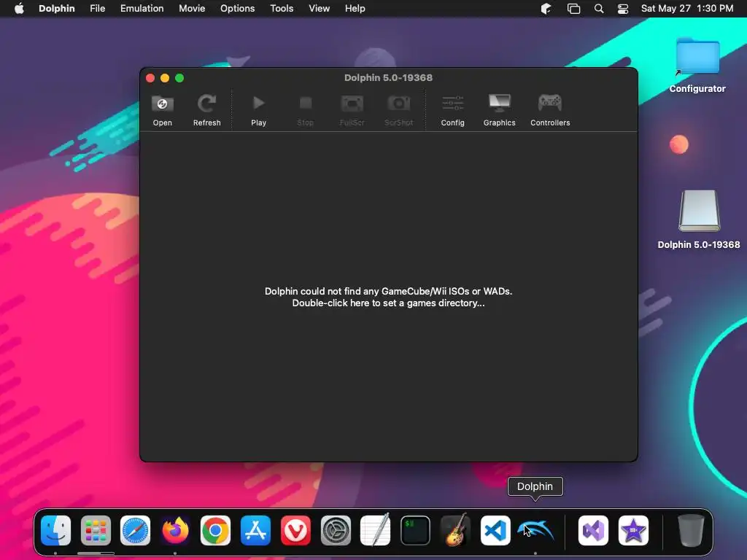Click the screen mirroring menu bar icon
Image resolution: width=747 pixels, height=560 pixels.
click(x=573, y=9)
